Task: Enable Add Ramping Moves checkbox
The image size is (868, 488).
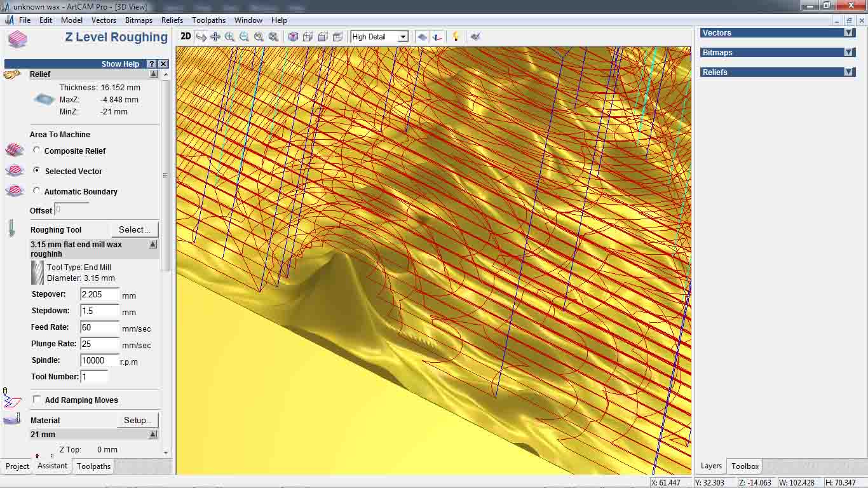Action: [x=37, y=400]
